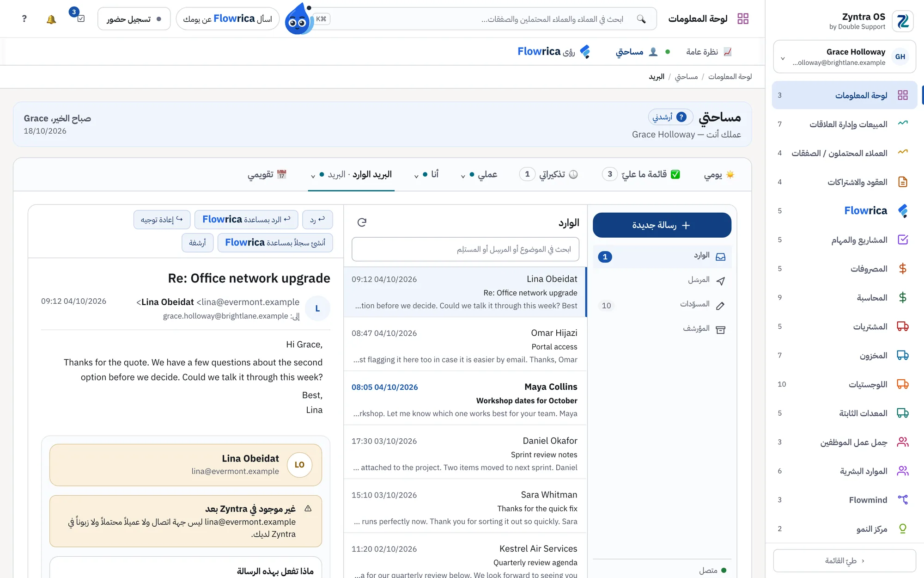Screen dimensions: 924x578
Task: Open tasks checklist icon with badge 3
Action: pyautogui.click(x=80, y=18)
